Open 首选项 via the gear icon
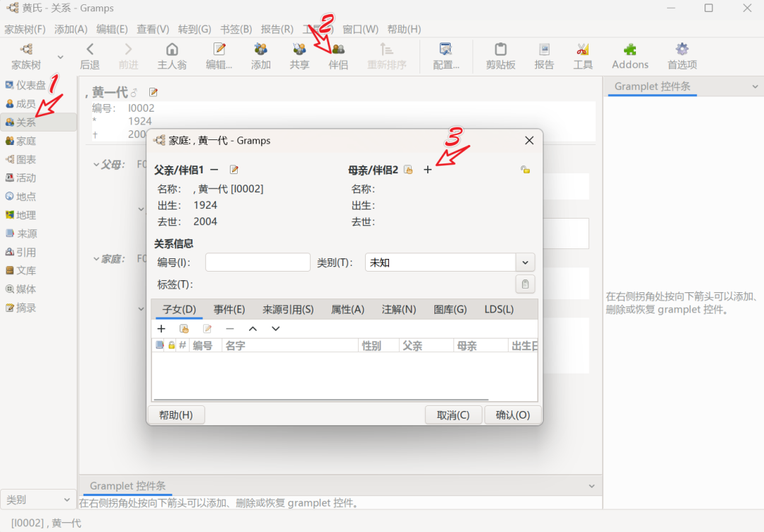 pos(681,56)
